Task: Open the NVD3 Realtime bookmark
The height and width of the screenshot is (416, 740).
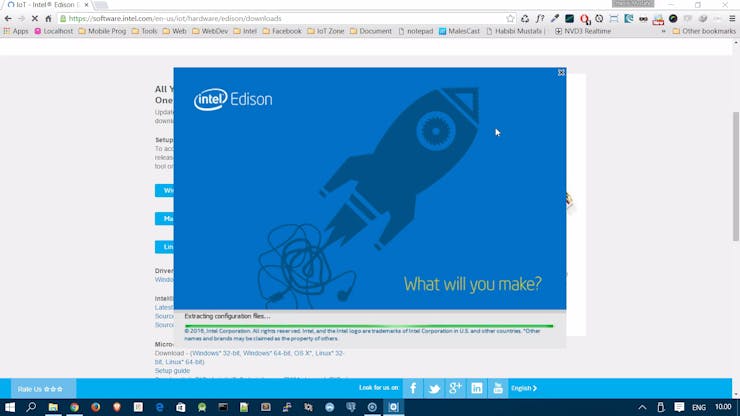Action: [583, 31]
